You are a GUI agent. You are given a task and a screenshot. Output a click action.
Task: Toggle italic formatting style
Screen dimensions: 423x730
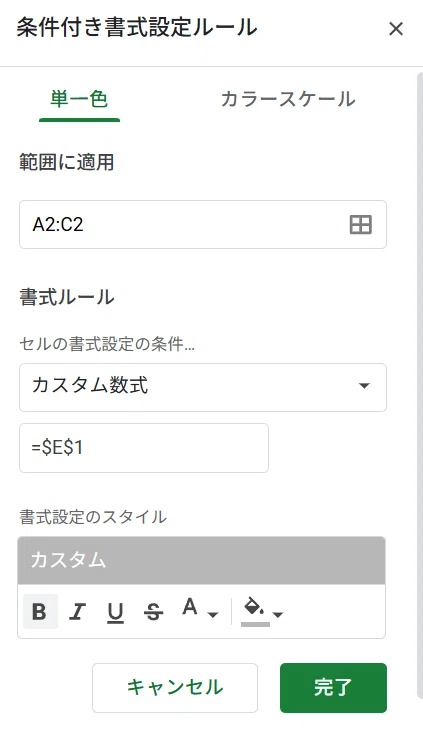(78, 611)
